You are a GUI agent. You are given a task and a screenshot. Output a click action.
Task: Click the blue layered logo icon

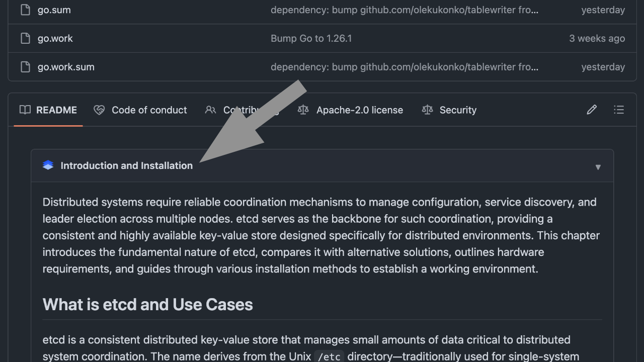(48, 165)
